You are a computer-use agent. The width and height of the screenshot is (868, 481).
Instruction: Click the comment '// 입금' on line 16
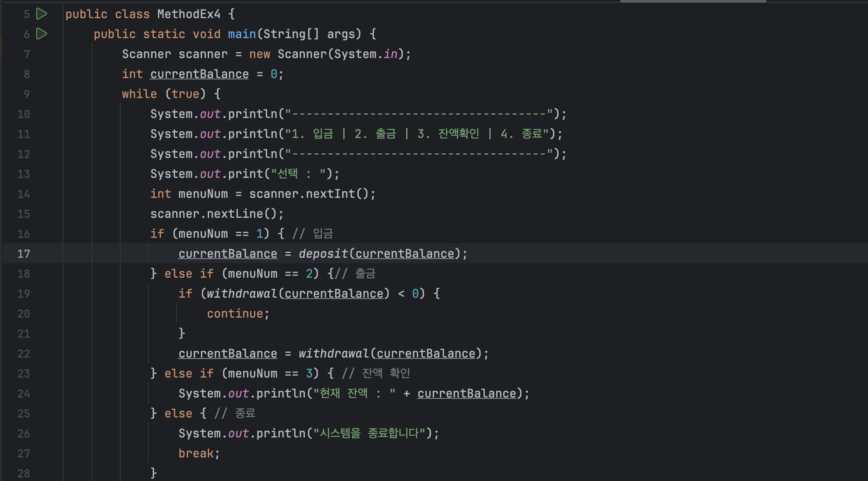[x=313, y=234]
